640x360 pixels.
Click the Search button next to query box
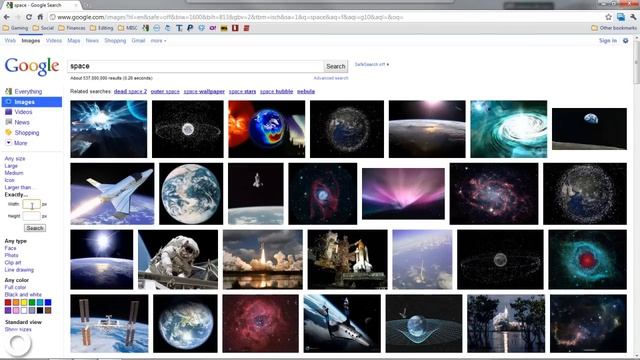point(336,66)
